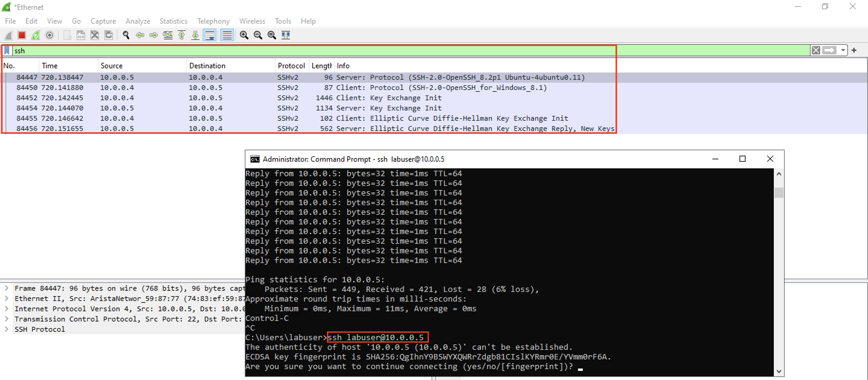Expand the SSH Protocol details
Viewport: 868px width, 380px height.
click(x=7, y=329)
